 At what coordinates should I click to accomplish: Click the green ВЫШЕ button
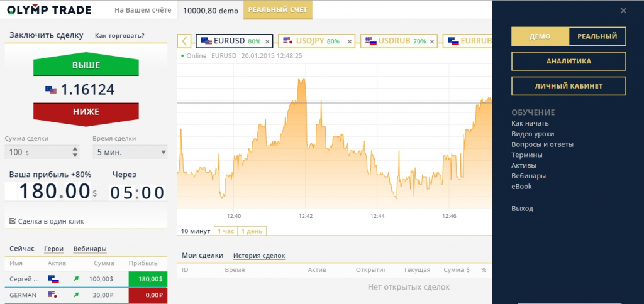click(x=86, y=65)
